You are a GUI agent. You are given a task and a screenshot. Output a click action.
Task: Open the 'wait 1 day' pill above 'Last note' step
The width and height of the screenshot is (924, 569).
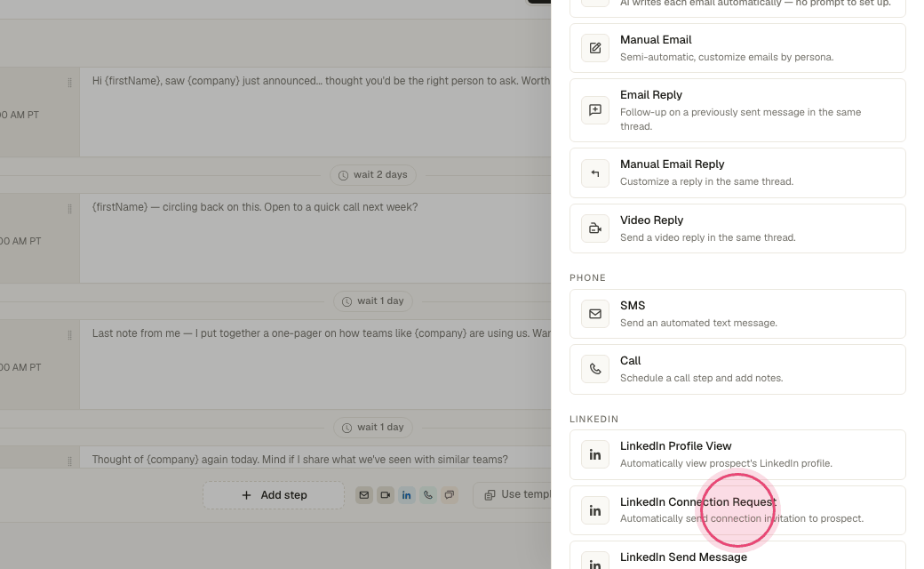pyautogui.click(x=373, y=301)
